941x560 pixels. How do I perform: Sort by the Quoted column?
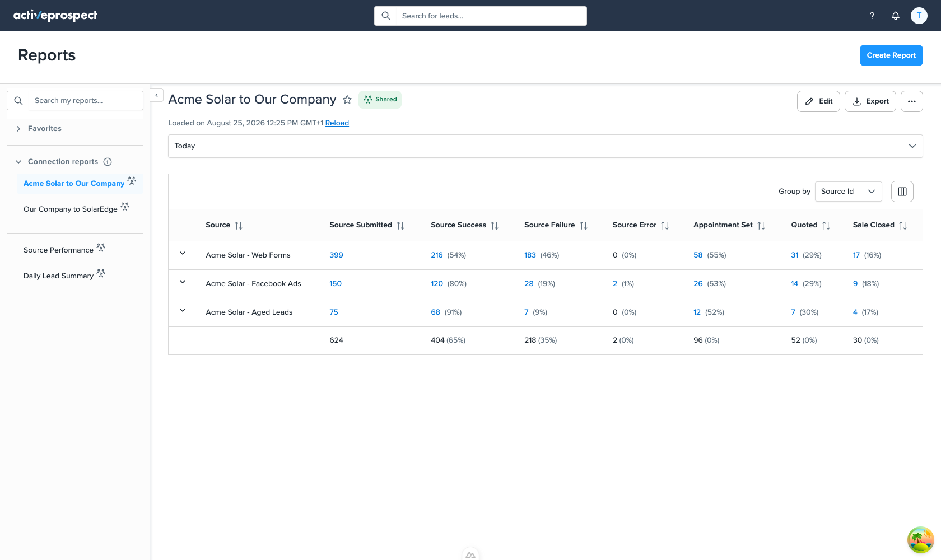coord(826,225)
